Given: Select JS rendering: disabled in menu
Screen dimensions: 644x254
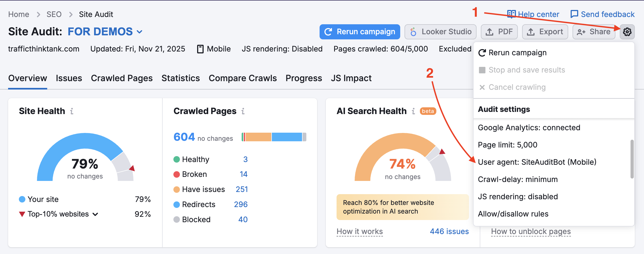Looking at the screenshot, I should point(518,197).
